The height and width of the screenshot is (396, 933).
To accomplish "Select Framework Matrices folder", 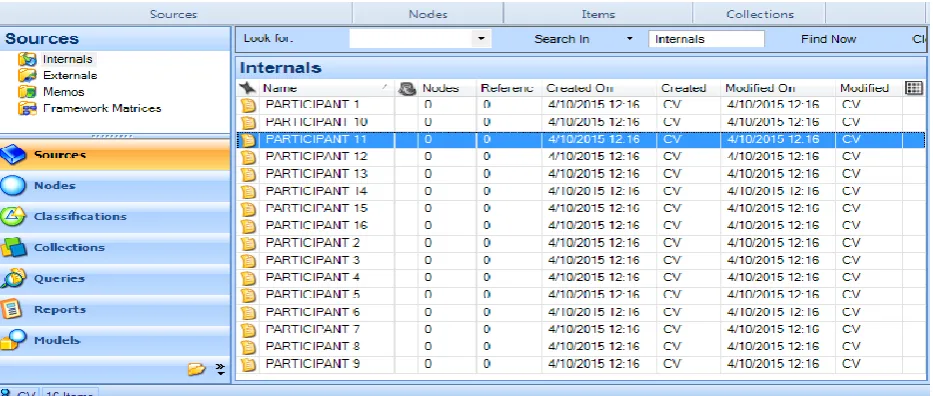I will tap(102, 109).
